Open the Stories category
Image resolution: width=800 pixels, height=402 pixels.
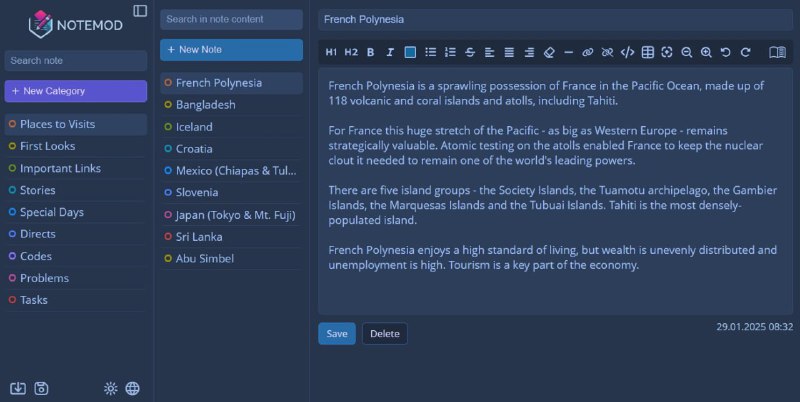pos(38,190)
